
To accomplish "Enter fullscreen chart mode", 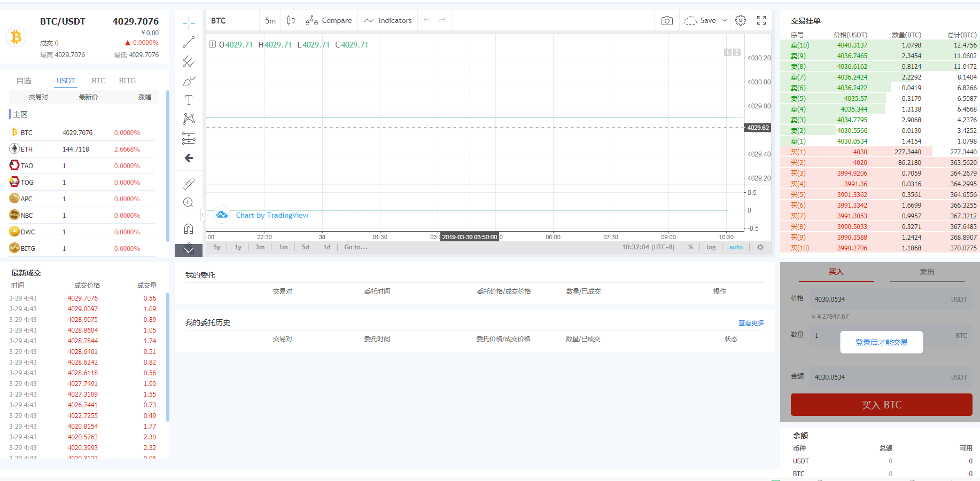I will 761,20.
